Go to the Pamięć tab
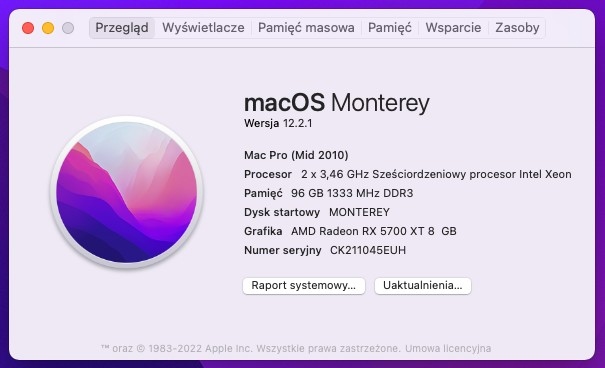The height and width of the screenshot is (368, 605). coord(390,28)
